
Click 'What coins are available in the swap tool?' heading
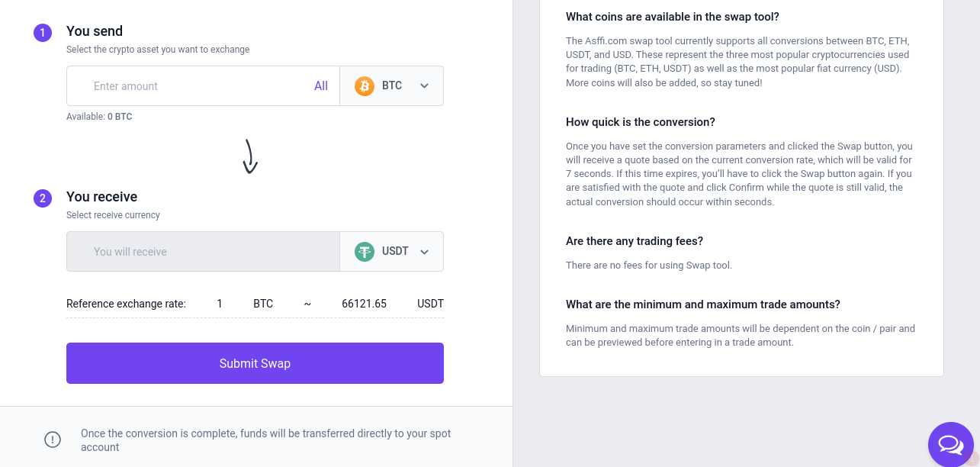[673, 17]
